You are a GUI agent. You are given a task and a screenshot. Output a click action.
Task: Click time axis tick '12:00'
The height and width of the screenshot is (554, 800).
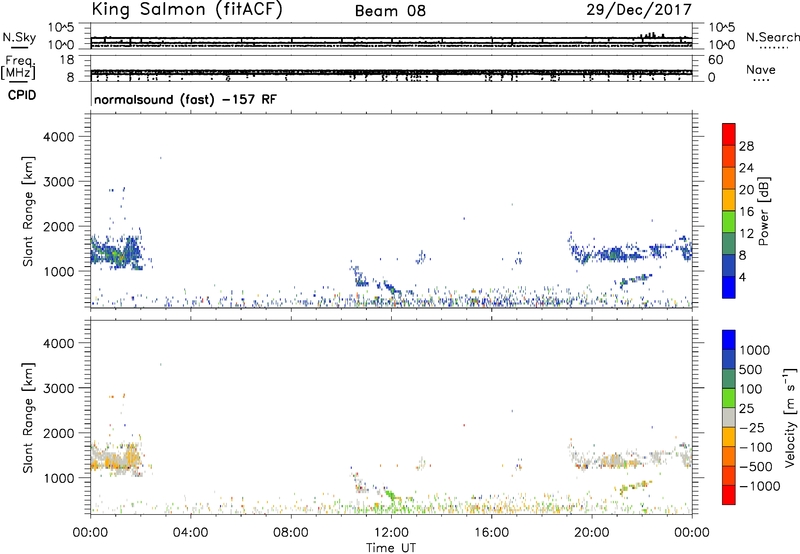tap(391, 533)
